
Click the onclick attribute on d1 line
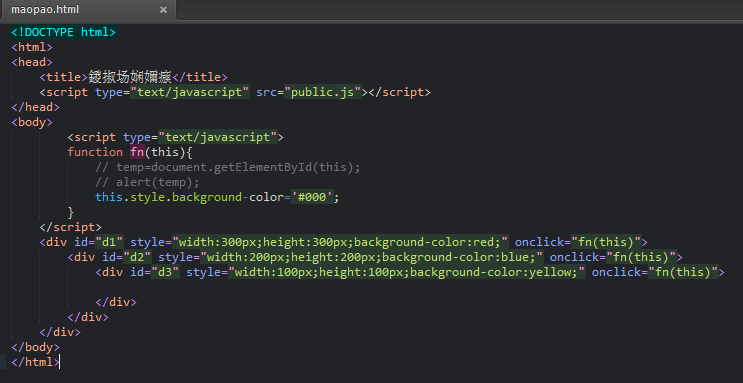578,242
